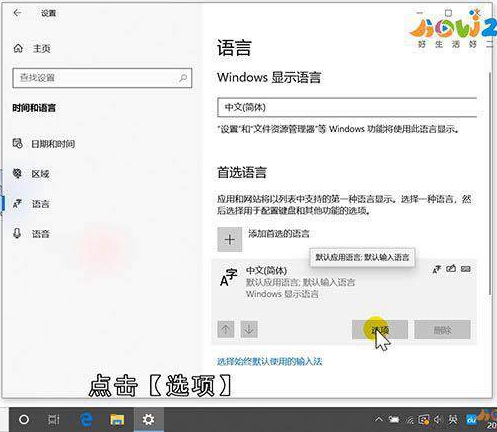Viewport: 497px width, 432px height.
Task: Open the 主页 home page
Action: click(x=32, y=49)
